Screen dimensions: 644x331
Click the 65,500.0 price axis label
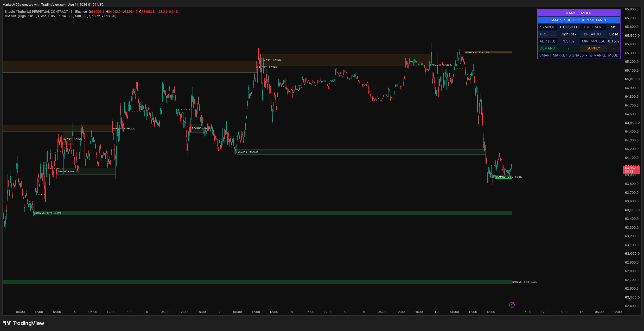pos(632,36)
